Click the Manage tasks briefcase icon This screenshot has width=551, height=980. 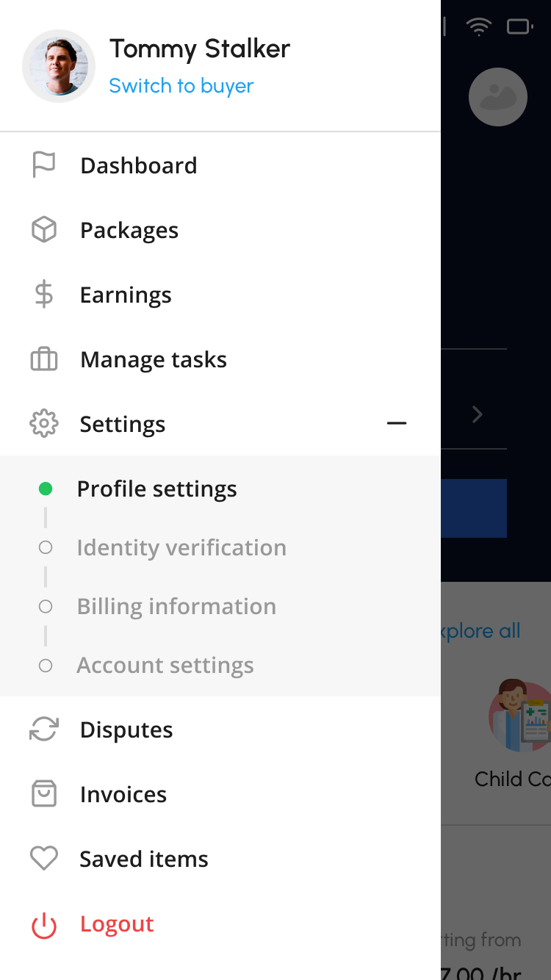coord(44,359)
